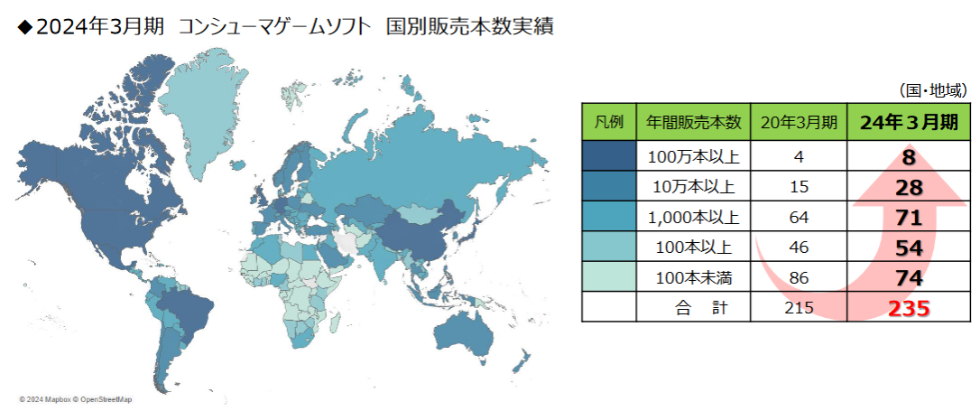Click the 10万本以上 legend color swatch
980x411 pixels.
608,187
